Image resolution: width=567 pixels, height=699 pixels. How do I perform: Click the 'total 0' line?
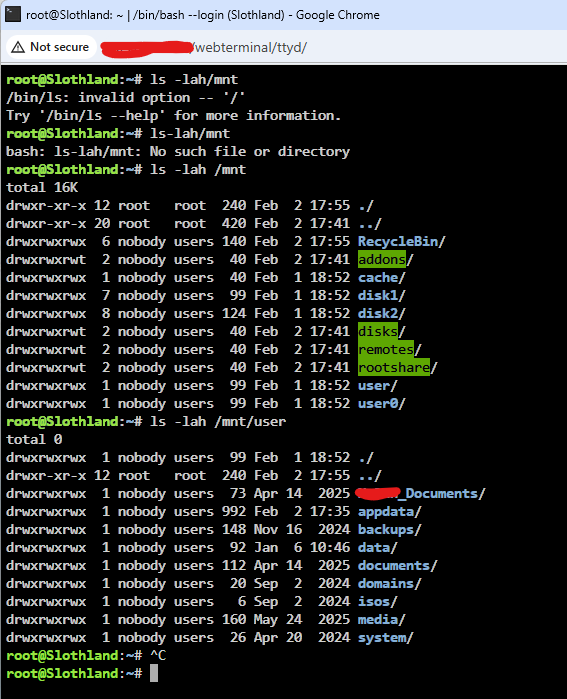click(34, 440)
